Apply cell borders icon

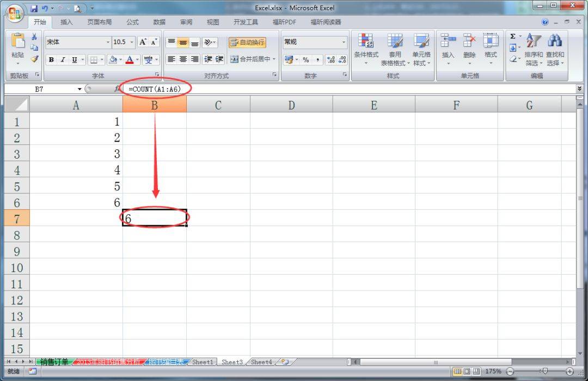(94, 59)
